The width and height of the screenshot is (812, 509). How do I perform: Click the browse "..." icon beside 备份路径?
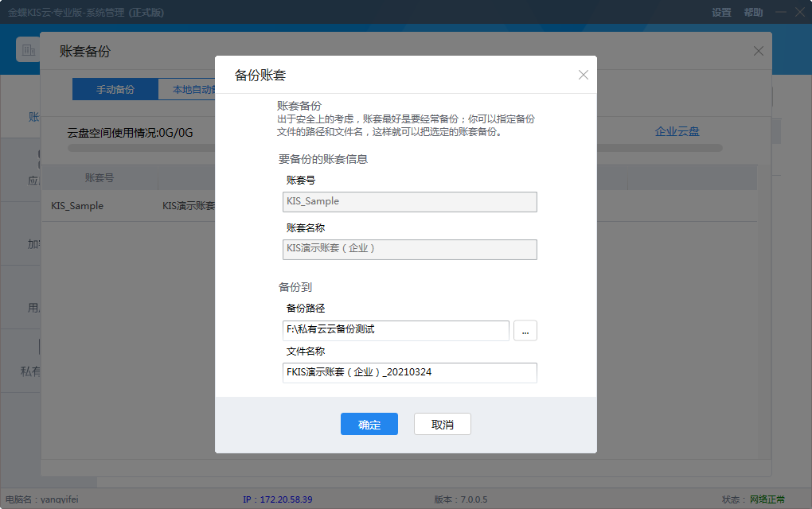[525, 330]
